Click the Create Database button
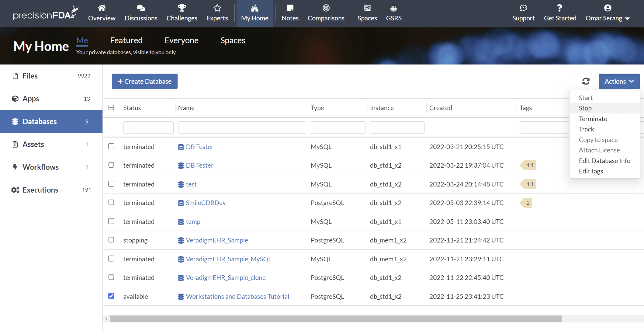 point(145,81)
